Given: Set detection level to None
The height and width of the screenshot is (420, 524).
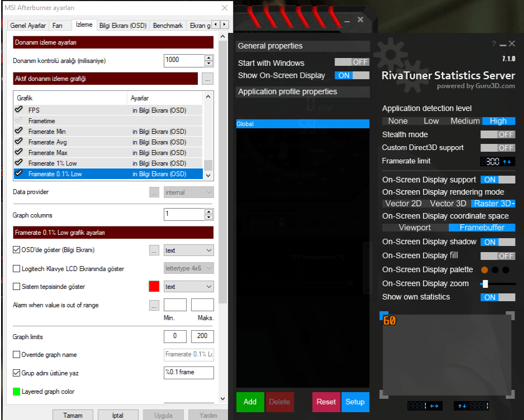Looking at the screenshot, I should [x=397, y=121].
